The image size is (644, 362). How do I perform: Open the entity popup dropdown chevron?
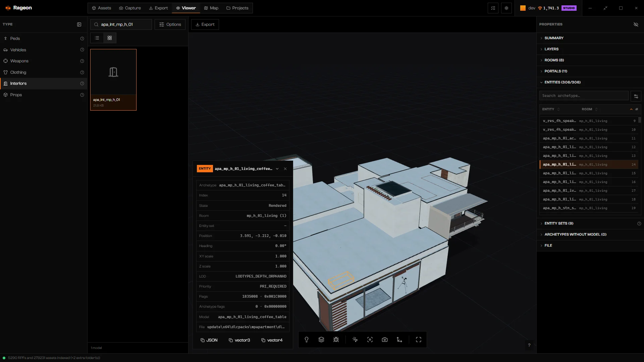(x=277, y=169)
